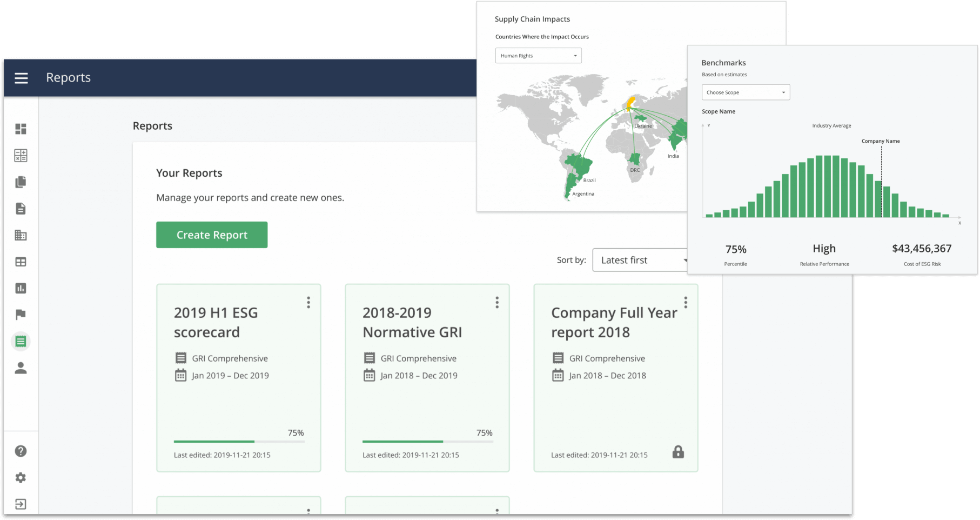Click the Supply Chain Impacts panel title
The height and width of the screenshot is (520, 980).
tap(532, 19)
